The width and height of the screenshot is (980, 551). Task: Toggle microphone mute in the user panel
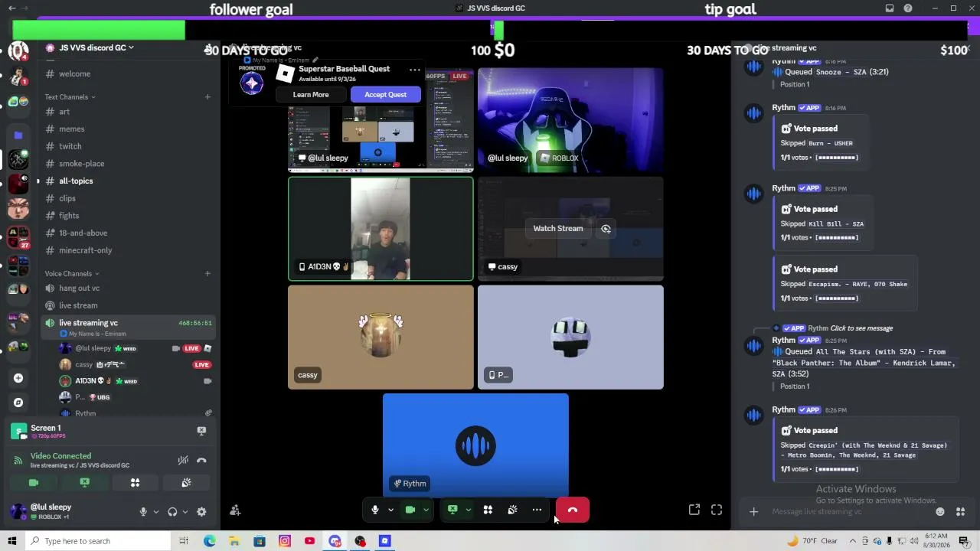tap(143, 512)
